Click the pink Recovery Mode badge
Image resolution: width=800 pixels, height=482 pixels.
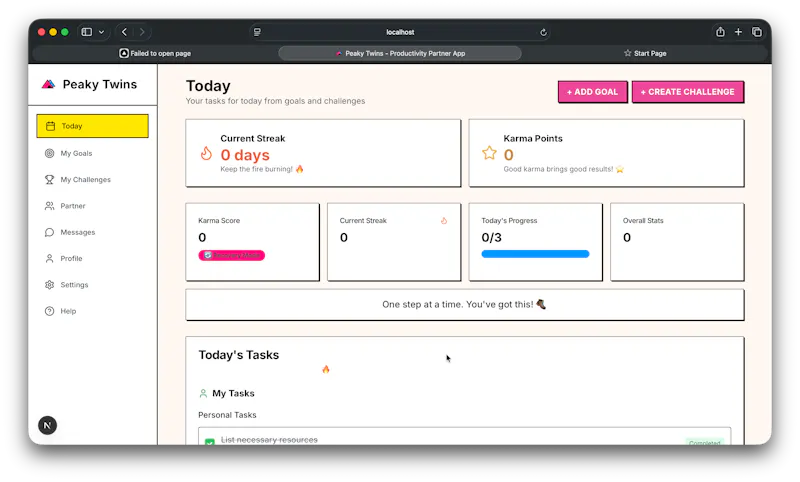(232, 255)
